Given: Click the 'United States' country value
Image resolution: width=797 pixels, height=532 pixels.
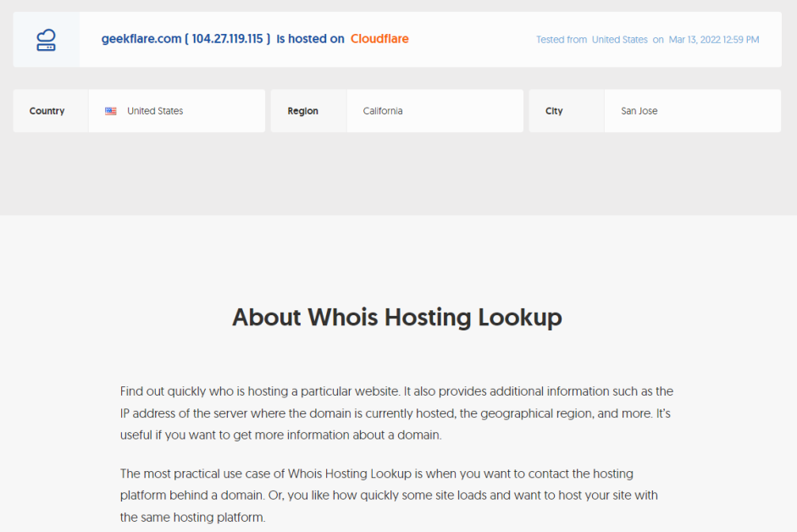Looking at the screenshot, I should (155, 111).
